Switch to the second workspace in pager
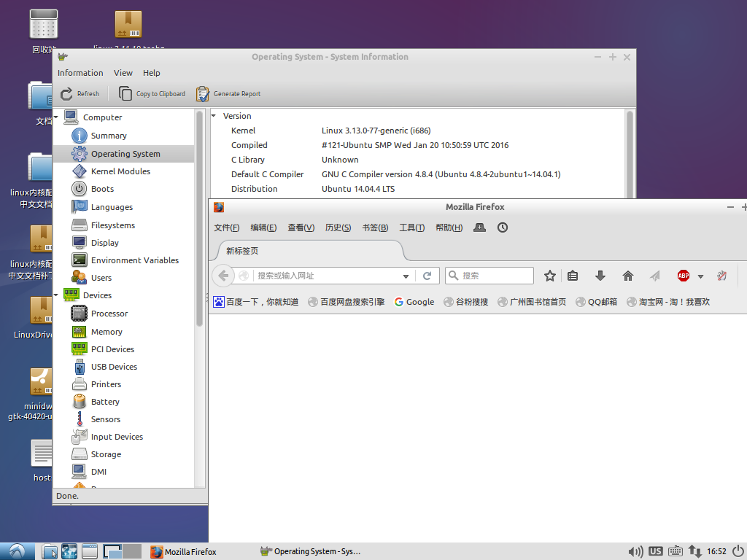This screenshot has width=747, height=560. 133,551
